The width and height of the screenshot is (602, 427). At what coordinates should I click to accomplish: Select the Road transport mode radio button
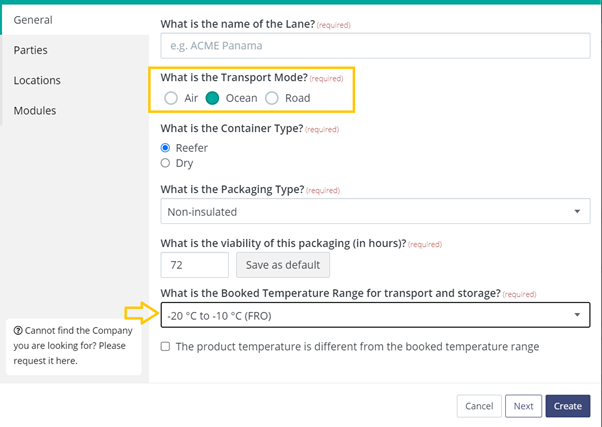[x=272, y=98]
